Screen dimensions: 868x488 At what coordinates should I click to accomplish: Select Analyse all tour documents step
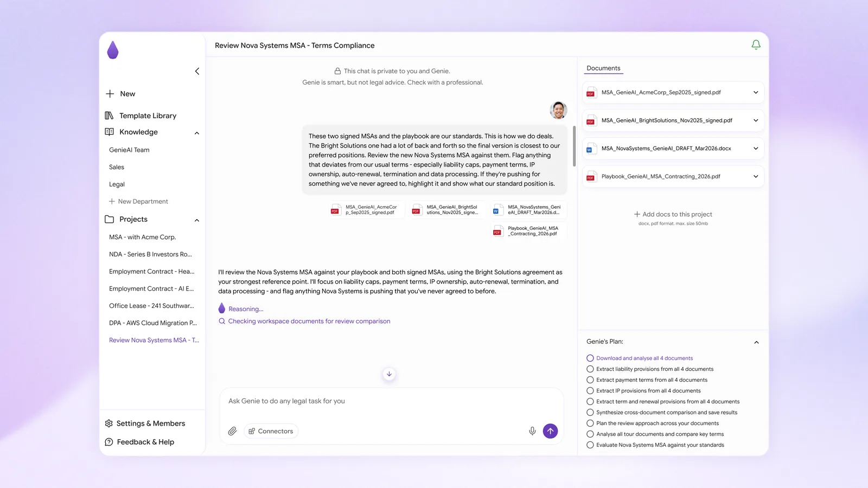tap(655, 434)
